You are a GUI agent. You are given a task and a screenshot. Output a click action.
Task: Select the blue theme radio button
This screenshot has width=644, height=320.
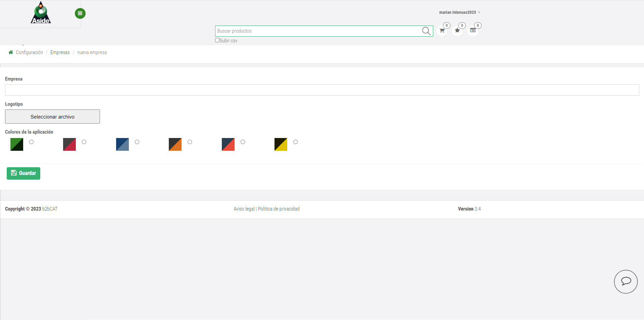[137, 142]
